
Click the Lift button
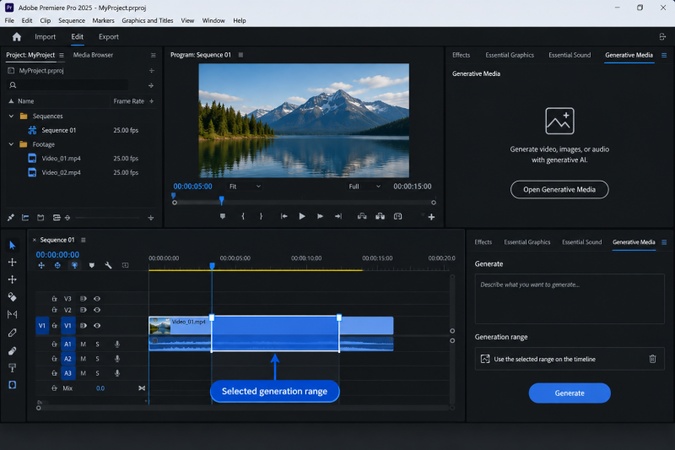[x=362, y=216]
